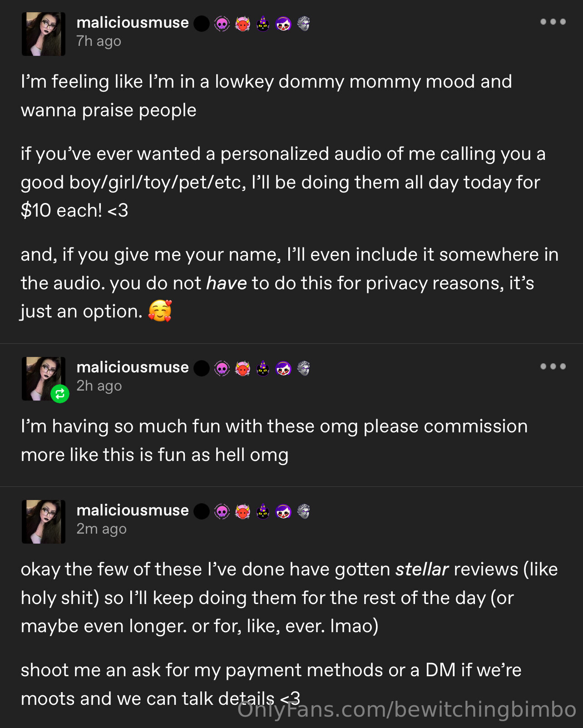The height and width of the screenshot is (728, 583).
Task: Click the maliciousmuse username on the 7h ago post
Action: point(133,23)
